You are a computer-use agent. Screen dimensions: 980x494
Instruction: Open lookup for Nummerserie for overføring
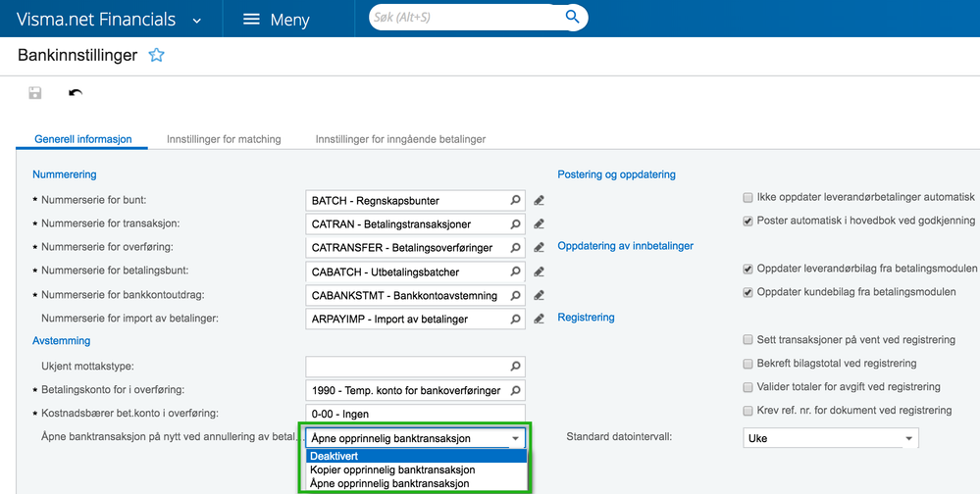tap(516, 247)
